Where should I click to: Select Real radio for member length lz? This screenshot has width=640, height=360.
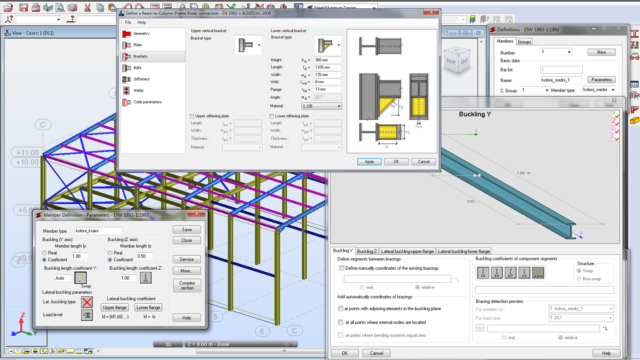pyautogui.click(x=110, y=253)
